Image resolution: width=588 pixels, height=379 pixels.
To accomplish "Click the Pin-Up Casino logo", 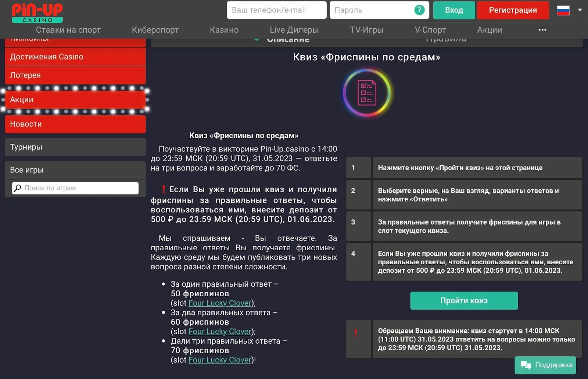I will 37,12.
